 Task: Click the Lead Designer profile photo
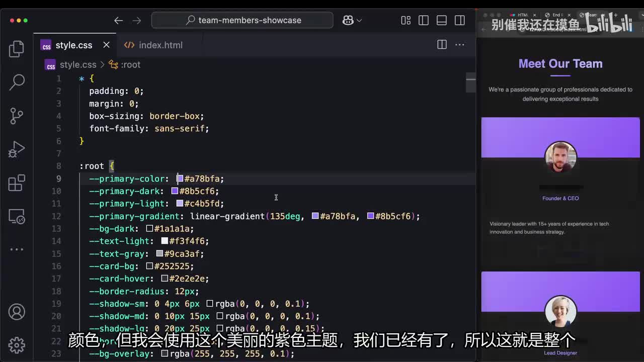[x=560, y=311]
